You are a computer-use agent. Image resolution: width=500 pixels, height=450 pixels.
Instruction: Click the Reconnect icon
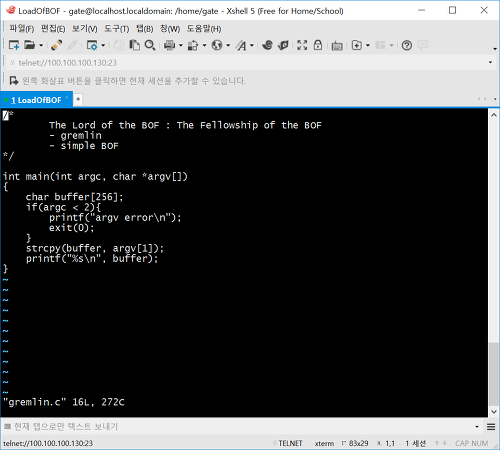[57, 45]
